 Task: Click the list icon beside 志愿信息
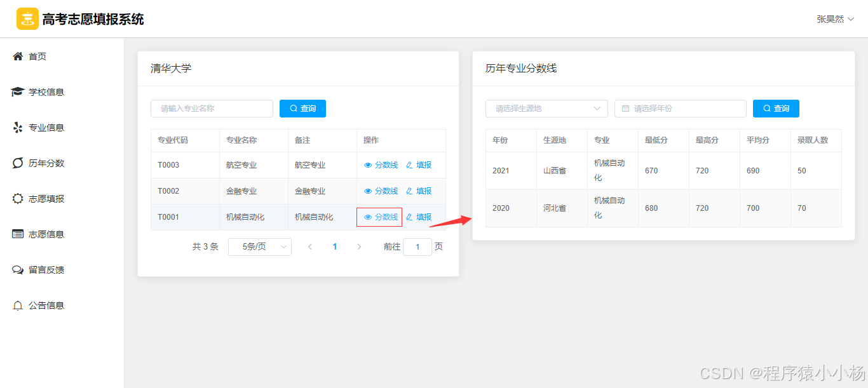[18, 234]
